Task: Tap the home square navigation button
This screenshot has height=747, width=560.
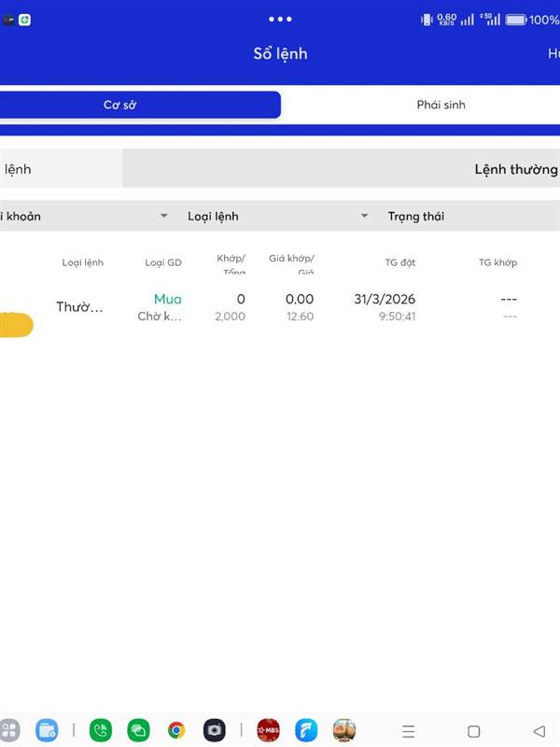Action: pos(474,731)
